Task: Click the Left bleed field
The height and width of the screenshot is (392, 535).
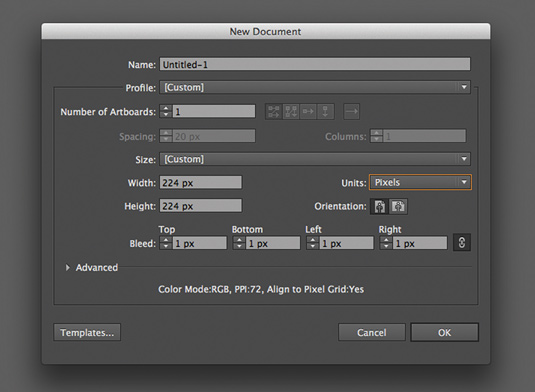Action: pyautogui.click(x=346, y=243)
